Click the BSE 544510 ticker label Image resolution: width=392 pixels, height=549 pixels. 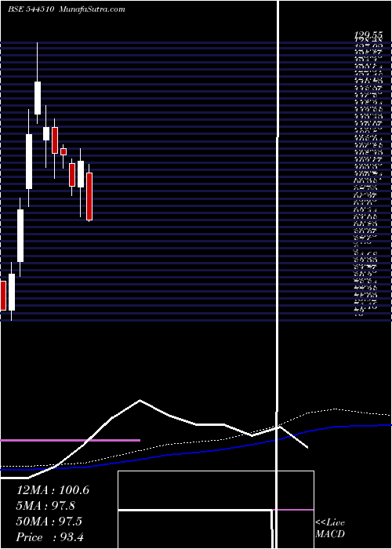click(x=31, y=9)
